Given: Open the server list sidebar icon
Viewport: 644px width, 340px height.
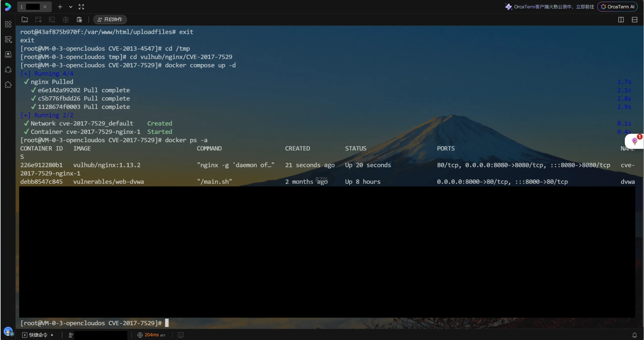Looking at the screenshot, I should pyautogui.click(x=8, y=39).
